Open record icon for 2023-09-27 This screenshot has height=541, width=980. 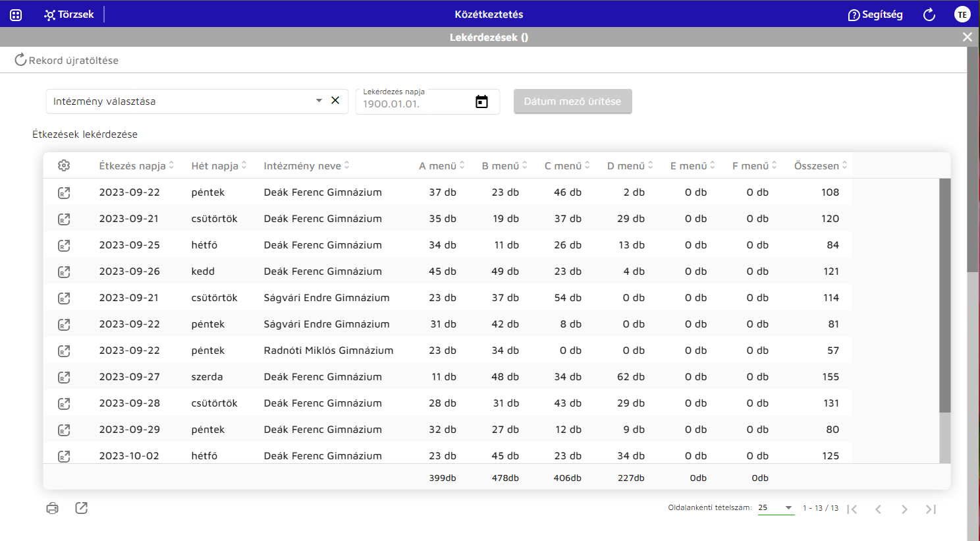[x=64, y=377]
